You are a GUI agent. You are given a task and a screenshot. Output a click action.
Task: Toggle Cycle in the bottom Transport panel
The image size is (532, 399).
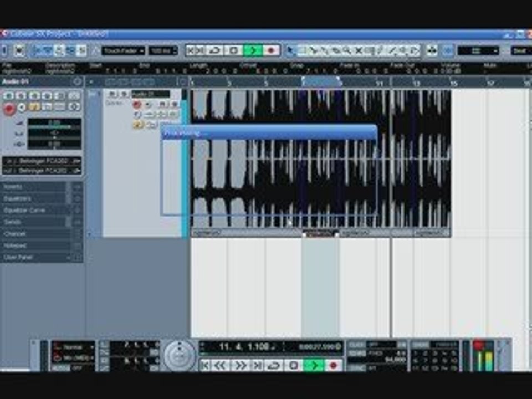(273, 365)
